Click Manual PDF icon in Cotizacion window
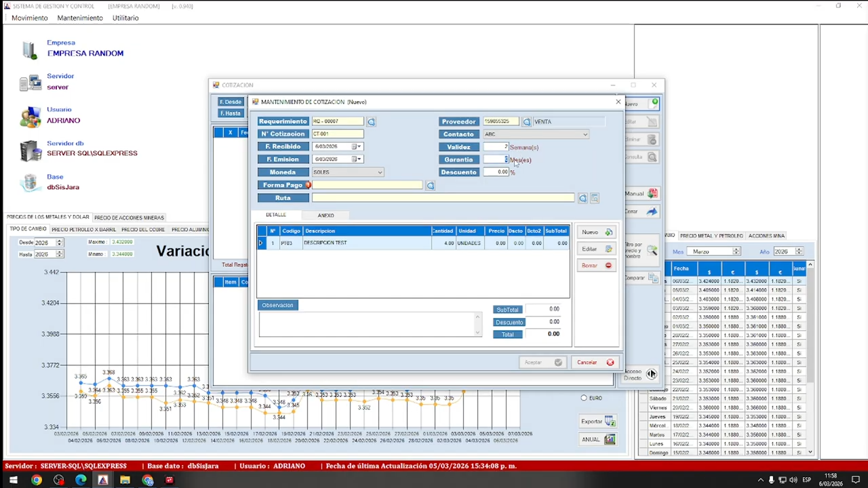 pyautogui.click(x=652, y=194)
